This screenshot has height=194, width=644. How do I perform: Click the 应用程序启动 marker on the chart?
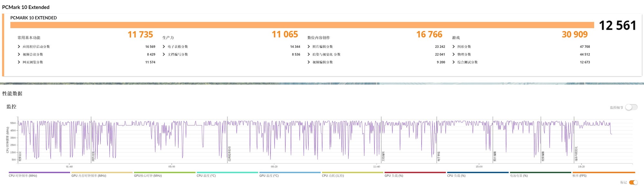(230, 154)
